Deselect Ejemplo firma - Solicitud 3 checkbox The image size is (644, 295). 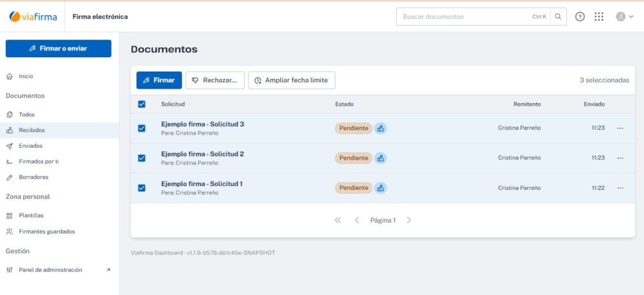pyautogui.click(x=142, y=128)
